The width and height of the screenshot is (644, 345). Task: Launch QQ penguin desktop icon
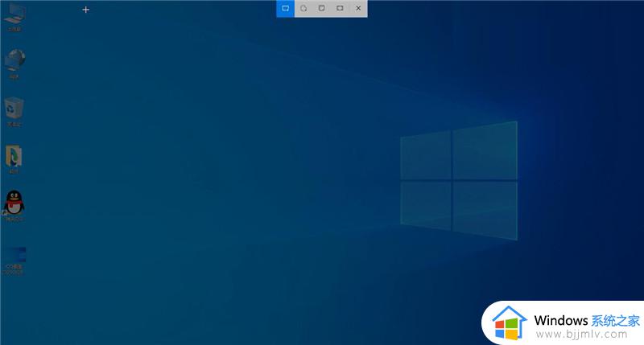coord(14,206)
